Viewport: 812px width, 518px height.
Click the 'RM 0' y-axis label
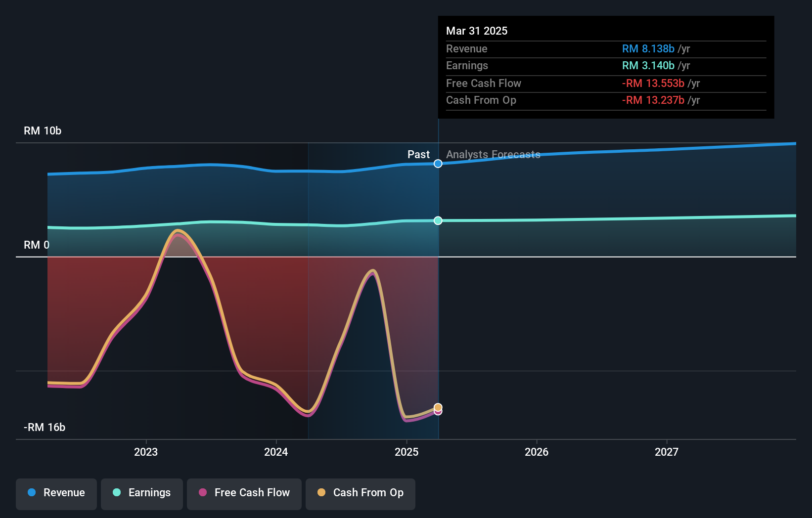37,245
